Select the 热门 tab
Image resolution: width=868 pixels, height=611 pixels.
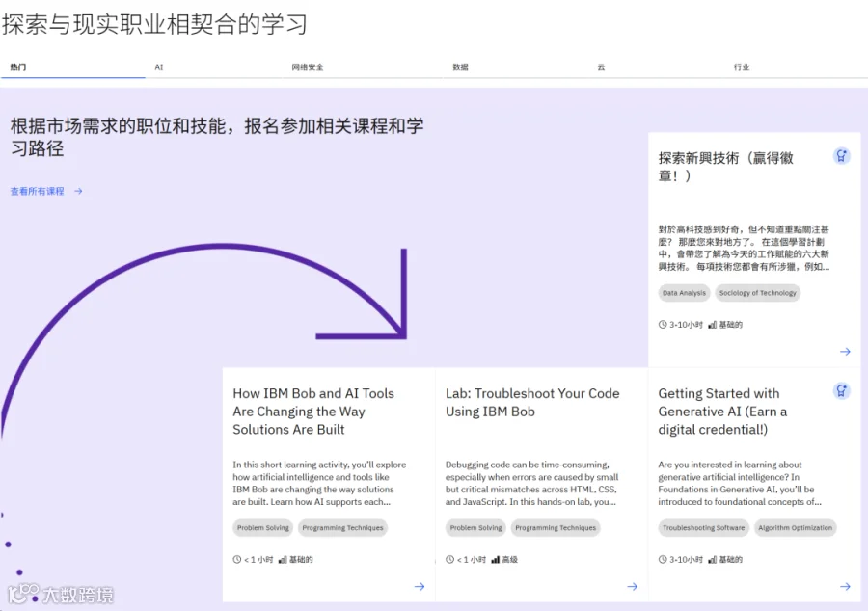pos(72,67)
